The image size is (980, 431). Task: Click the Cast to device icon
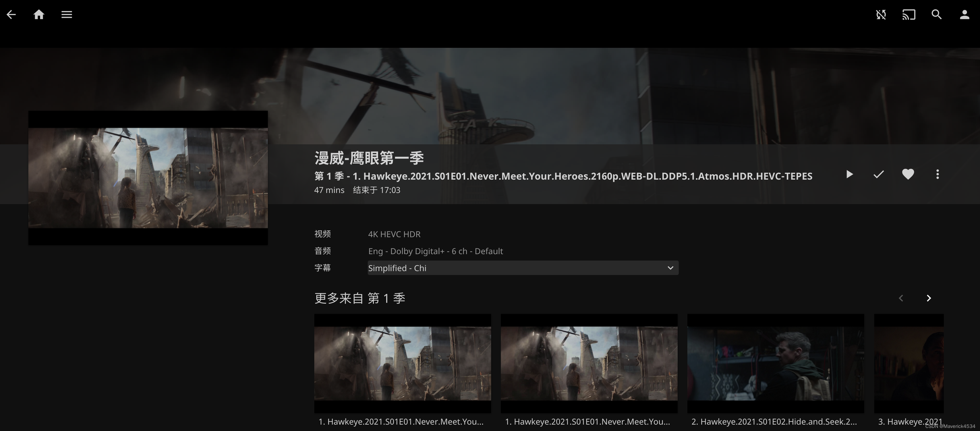click(909, 14)
